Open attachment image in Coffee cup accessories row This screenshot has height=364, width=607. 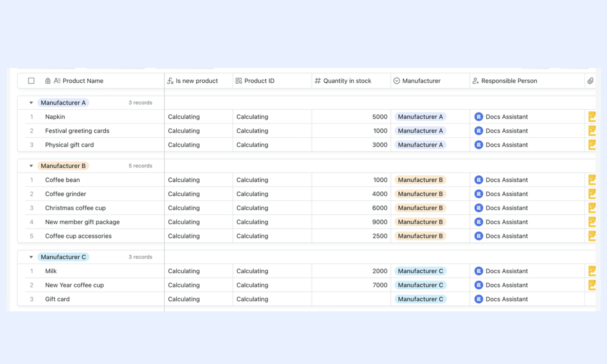click(x=592, y=236)
